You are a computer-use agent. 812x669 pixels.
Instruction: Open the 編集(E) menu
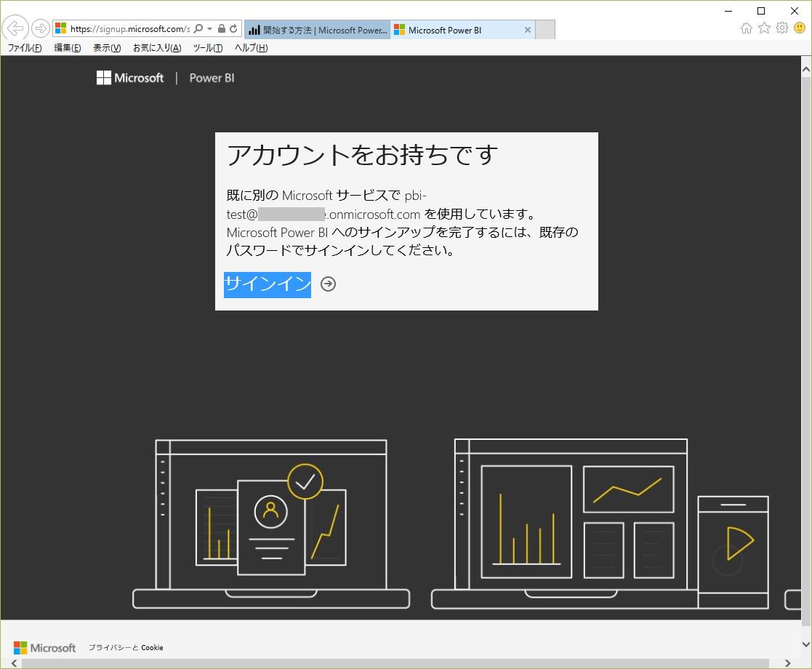click(x=68, y=48)
